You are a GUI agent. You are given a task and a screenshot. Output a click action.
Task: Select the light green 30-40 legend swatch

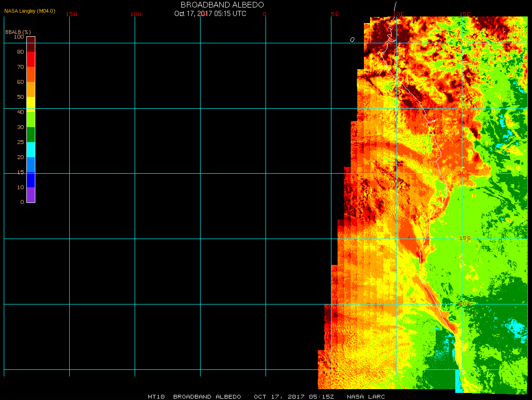[31, 120]
